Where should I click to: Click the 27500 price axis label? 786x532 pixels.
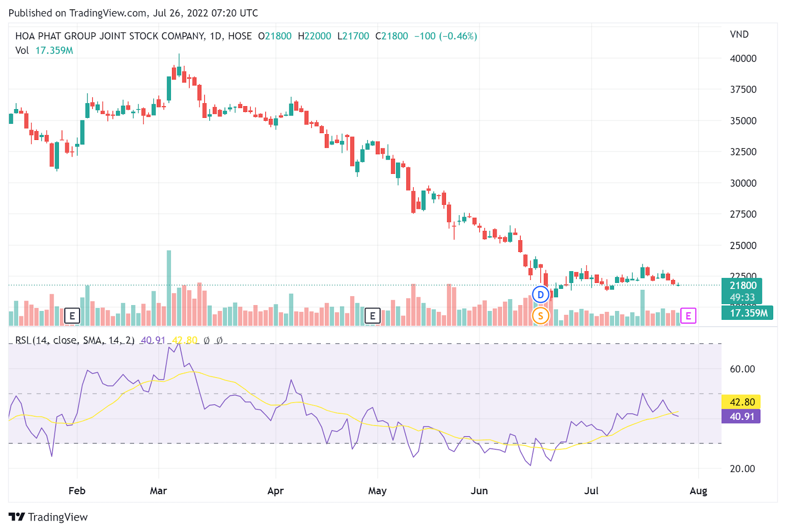(x=743, y=214)
